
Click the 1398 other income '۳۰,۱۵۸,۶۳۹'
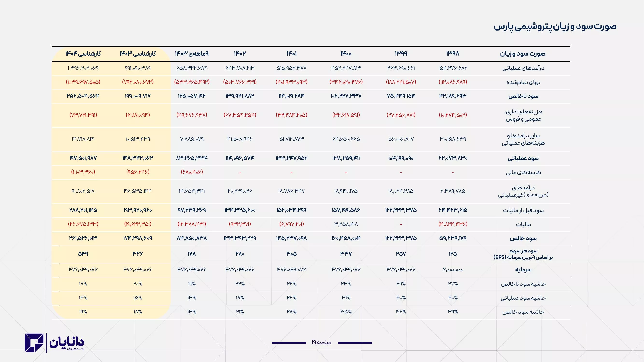tap(453, 139)
